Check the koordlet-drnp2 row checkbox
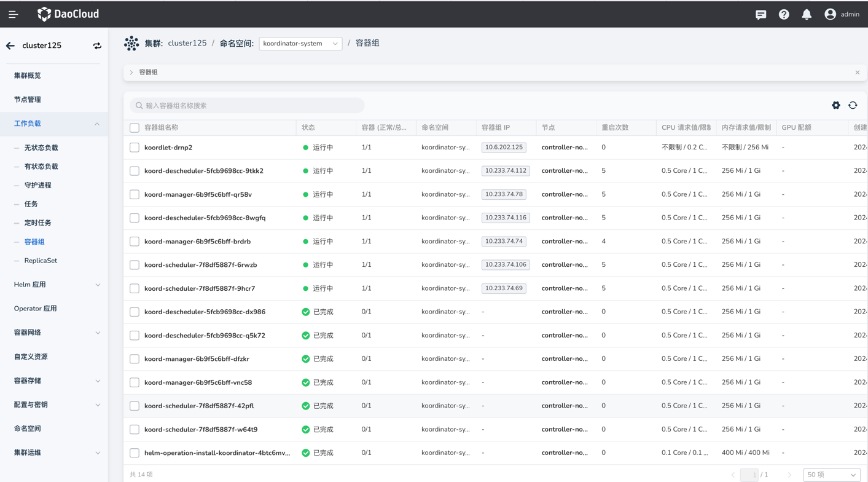Viewport: 868px width, 482px height. 135,148
